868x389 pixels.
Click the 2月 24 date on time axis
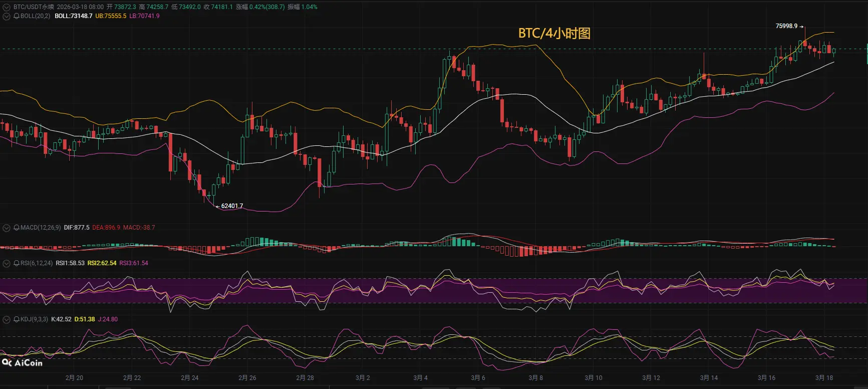[x=190, y=378]
